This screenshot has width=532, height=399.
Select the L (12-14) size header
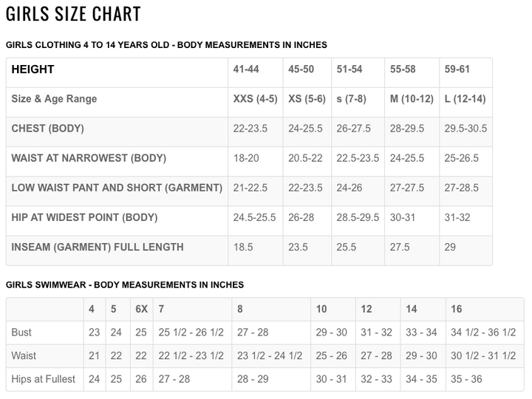[x=465, y=99]
